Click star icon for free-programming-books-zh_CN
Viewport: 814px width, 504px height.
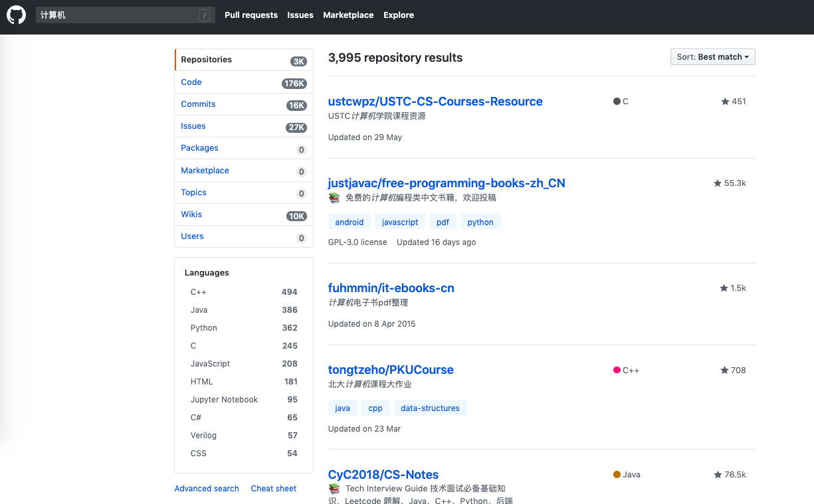[718, 183]
